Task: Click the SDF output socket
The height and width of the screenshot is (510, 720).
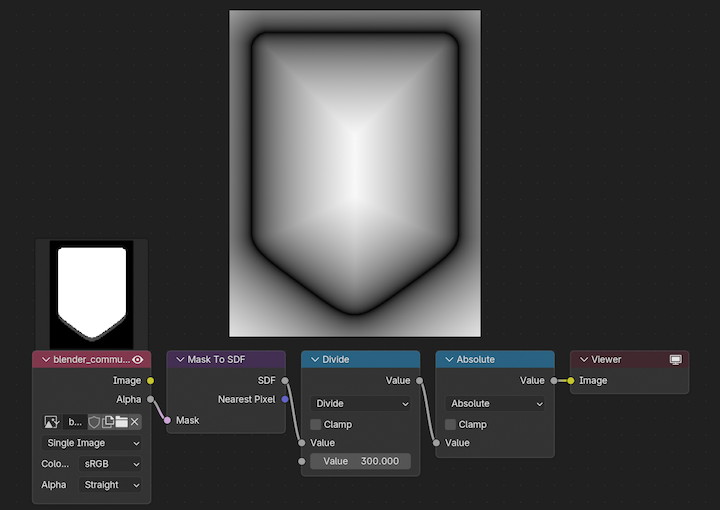Action: click(x=285, y=380)
